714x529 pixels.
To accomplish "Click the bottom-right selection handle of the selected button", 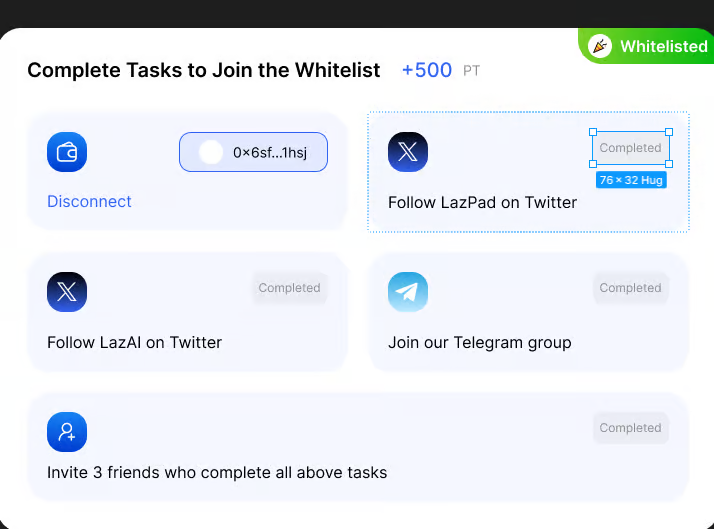I will pyautogui.click(x=669, y=164).
